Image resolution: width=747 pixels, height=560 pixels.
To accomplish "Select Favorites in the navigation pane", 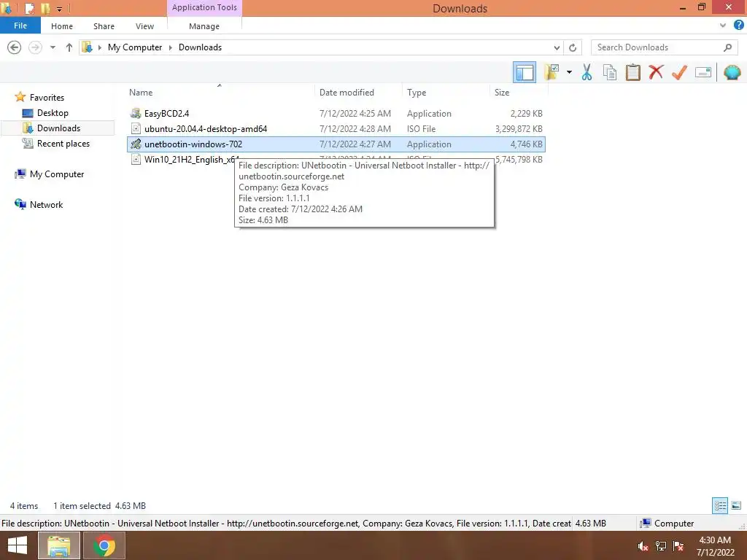I will click(47, 97).
